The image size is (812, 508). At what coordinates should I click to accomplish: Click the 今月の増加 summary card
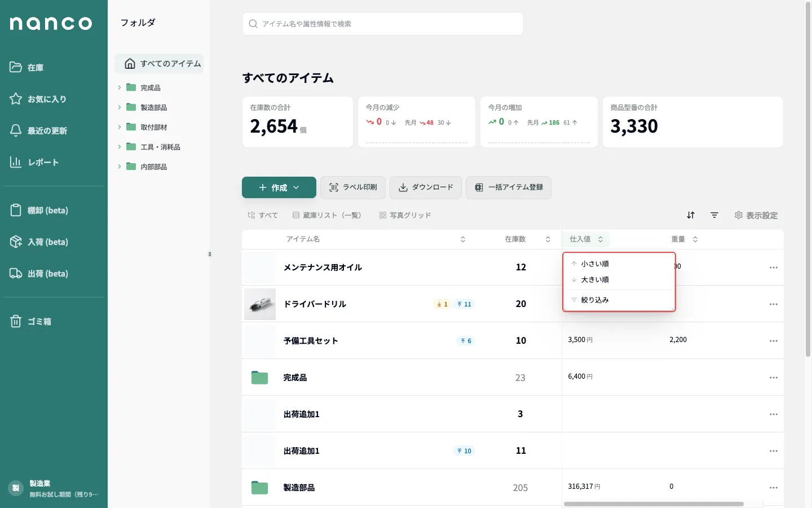pyautogui.click(x=539, y=122)
